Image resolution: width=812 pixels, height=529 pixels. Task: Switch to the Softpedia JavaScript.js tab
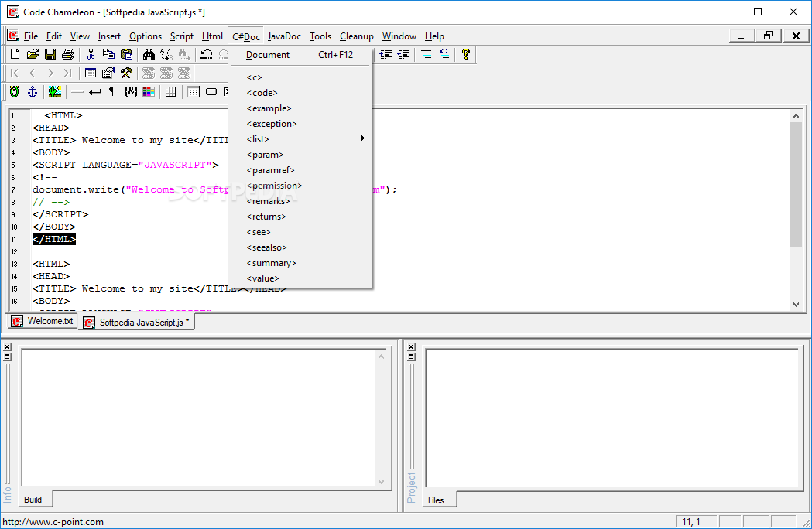click(x=137, y=323)
